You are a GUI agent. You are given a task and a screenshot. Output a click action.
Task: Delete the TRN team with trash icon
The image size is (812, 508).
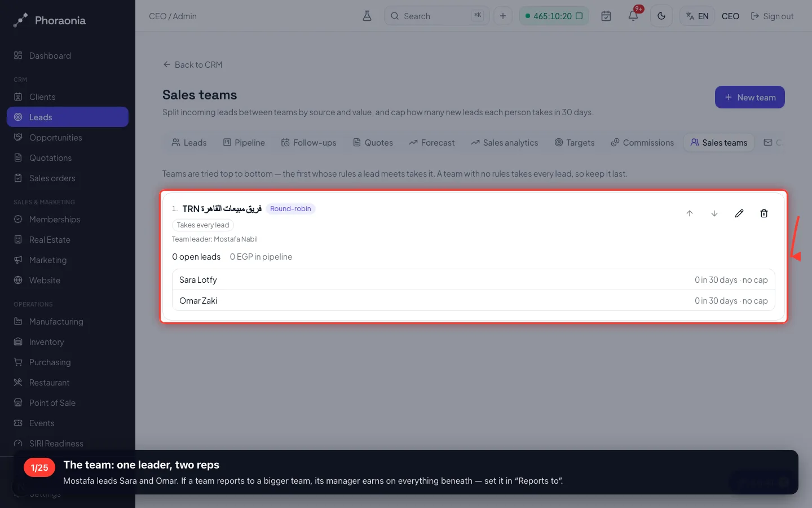point(764,213)
